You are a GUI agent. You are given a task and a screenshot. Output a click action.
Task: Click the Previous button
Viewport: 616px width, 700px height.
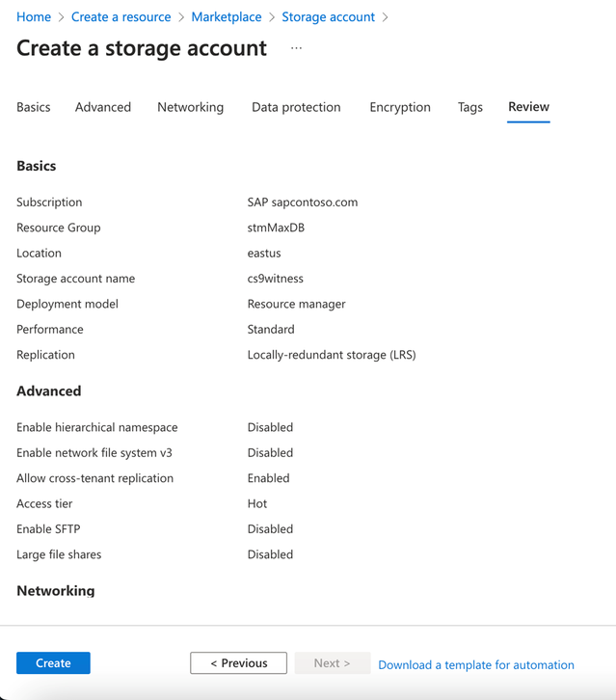tap(238, 663)
